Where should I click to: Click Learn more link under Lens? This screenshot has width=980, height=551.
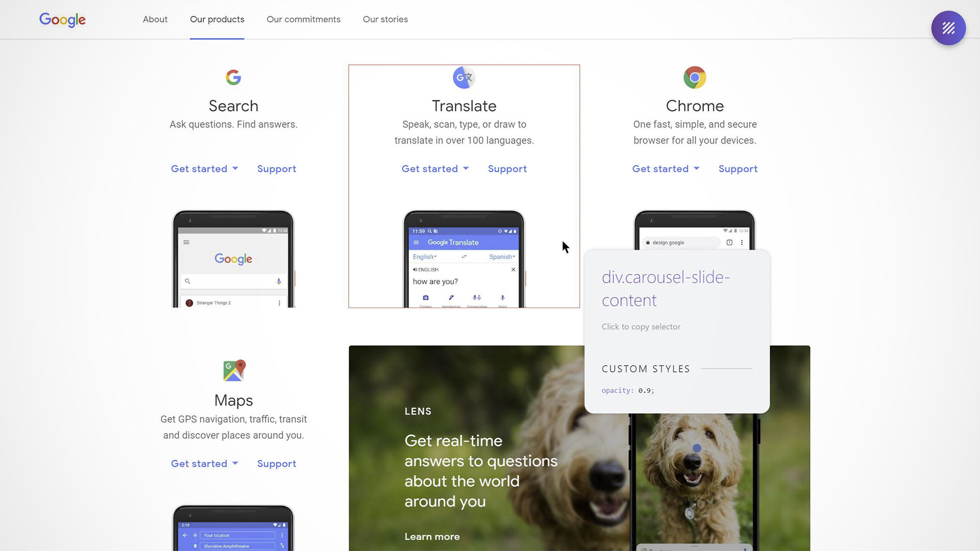(x=432, y=537)
